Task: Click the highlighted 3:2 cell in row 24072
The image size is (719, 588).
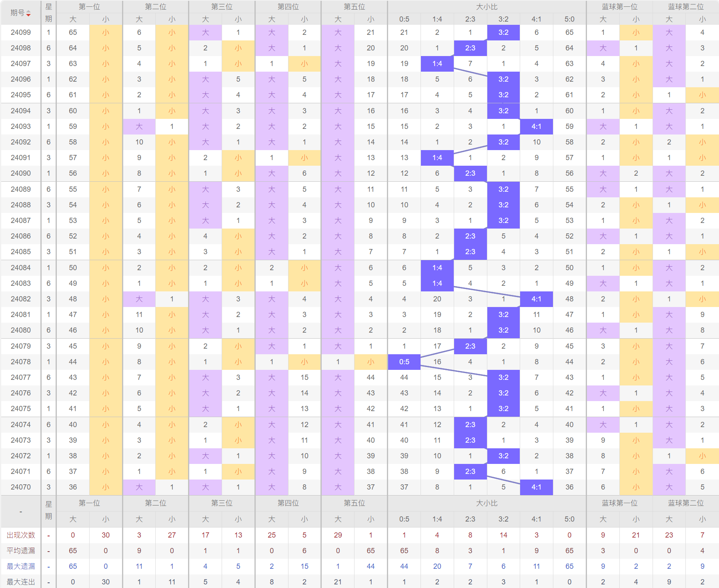Action: point(503,456)
